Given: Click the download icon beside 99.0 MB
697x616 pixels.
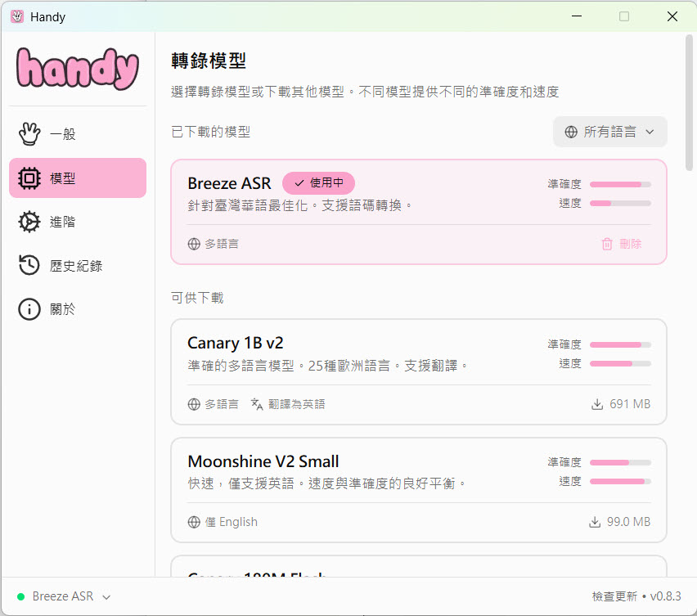Looking at the screenshot, I should 594,522.
